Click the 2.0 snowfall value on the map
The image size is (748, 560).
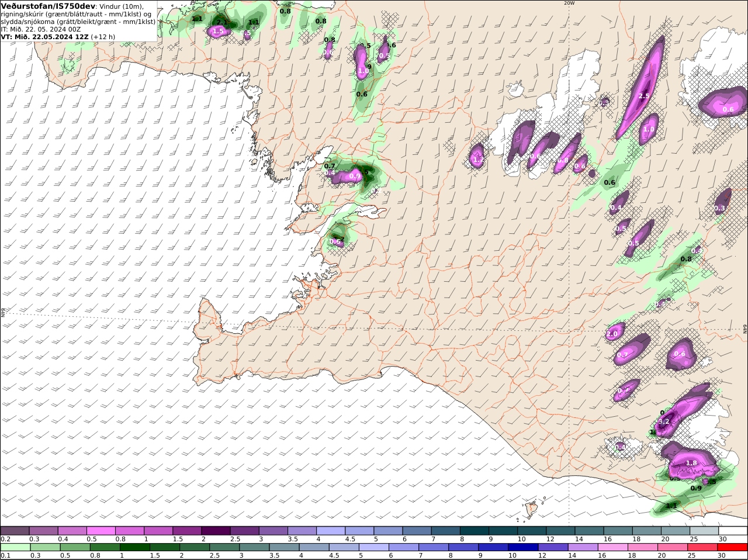tap(612, 334)
